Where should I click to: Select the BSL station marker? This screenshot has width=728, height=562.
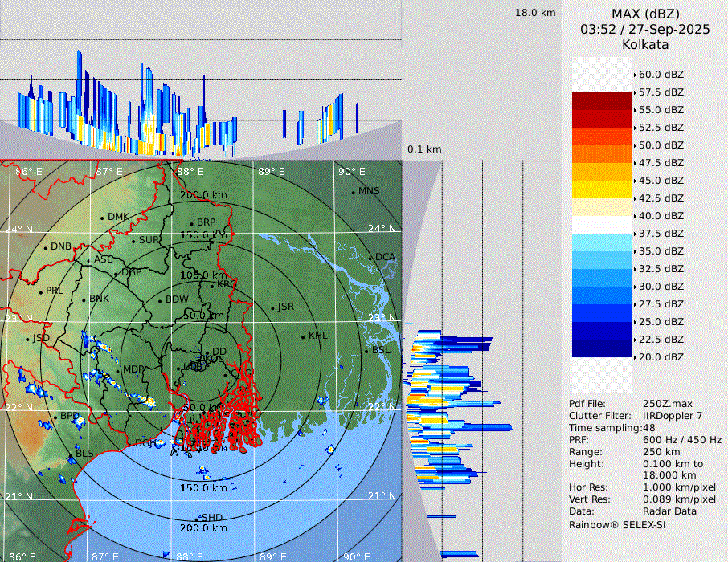366,351
